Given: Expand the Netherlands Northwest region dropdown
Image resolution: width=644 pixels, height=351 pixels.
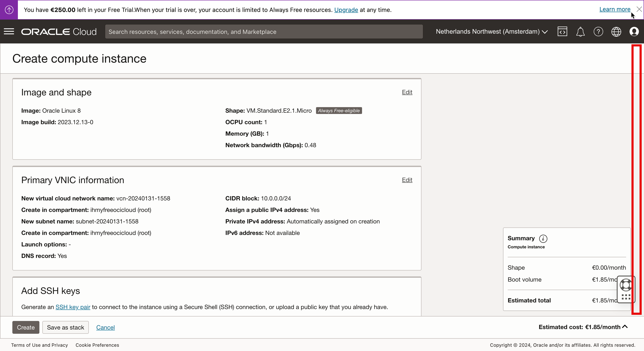Looking at the screenshot, I should pos(492,32).
